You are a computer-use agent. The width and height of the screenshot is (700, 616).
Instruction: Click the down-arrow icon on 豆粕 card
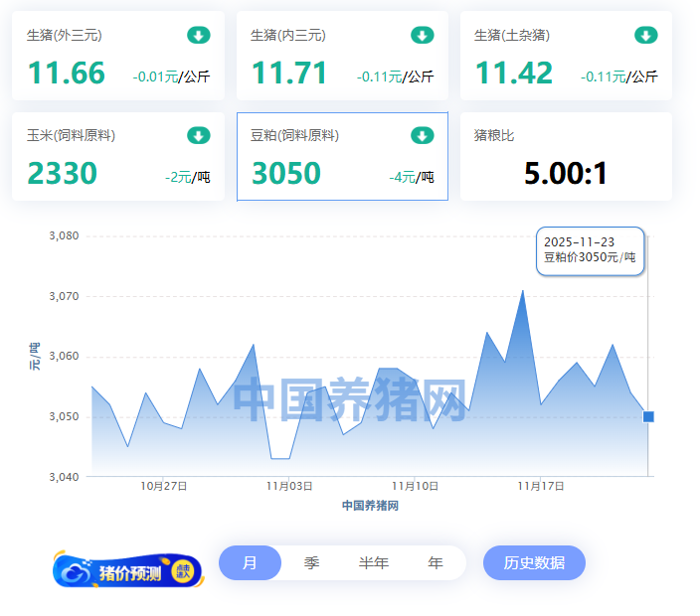tap(423, 136)
